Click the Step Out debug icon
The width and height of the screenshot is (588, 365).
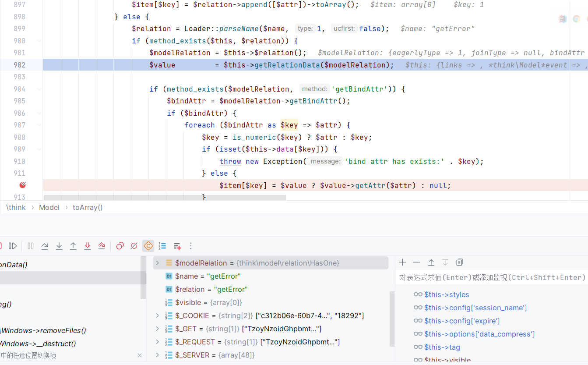tap(73, 246)
